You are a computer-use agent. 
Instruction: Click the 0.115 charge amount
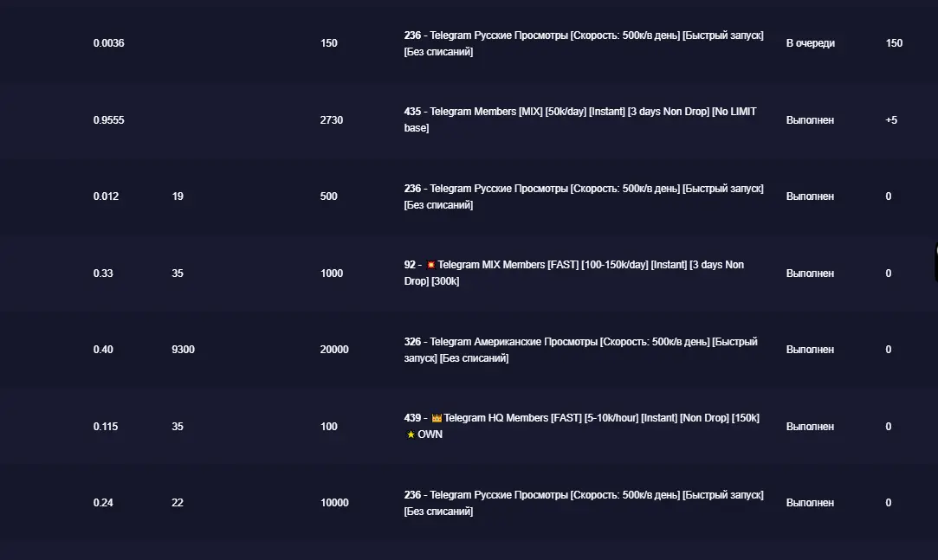click(106, 427)
